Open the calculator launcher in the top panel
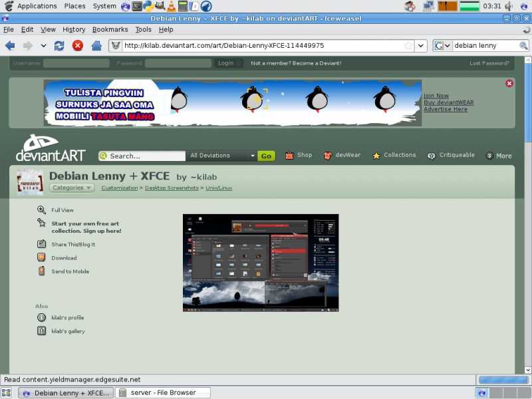 [x=183, y=6]
